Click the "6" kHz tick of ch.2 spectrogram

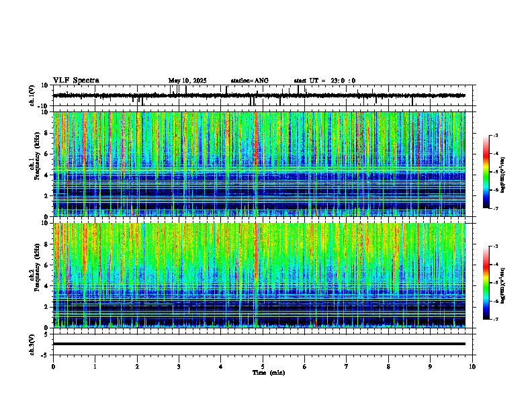(47, 265)
